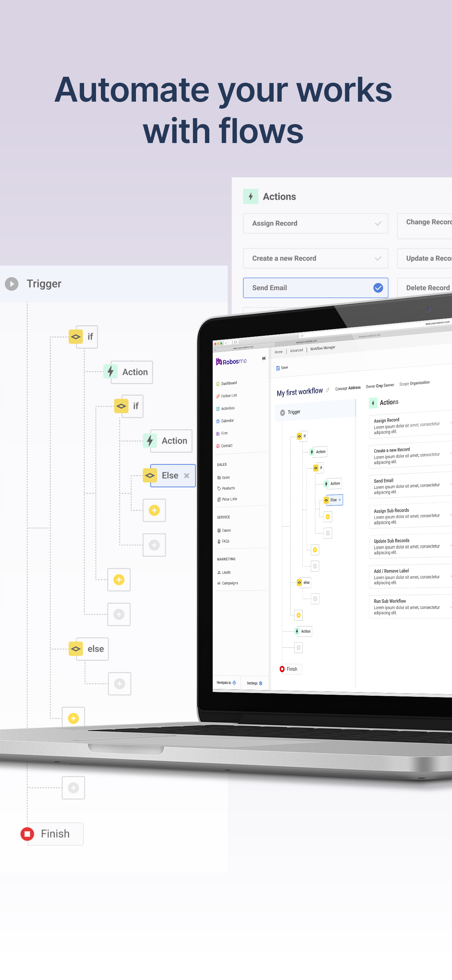Viewport: 452px width, 980px height.
Task: Toggle the Create a new Record checkmark
Action: click(x=378, y=258)
